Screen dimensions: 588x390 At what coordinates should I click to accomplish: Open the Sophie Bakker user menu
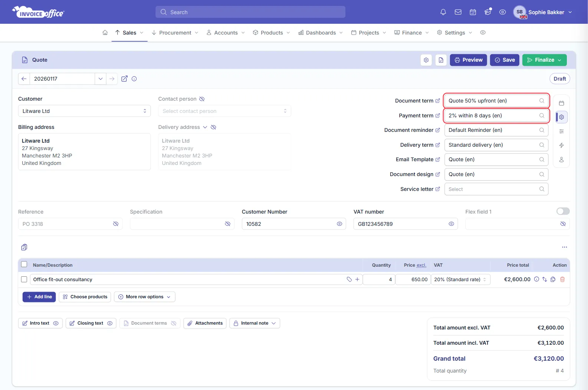[543, 12]
